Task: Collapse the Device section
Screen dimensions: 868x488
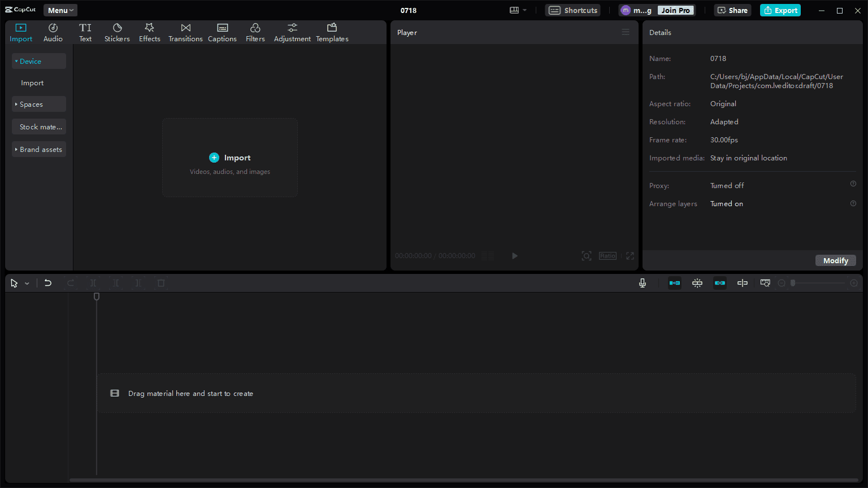Action: coord(39,61)
